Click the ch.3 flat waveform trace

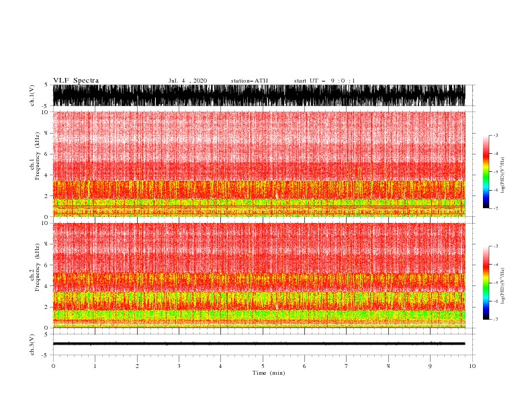pos(259,344)
